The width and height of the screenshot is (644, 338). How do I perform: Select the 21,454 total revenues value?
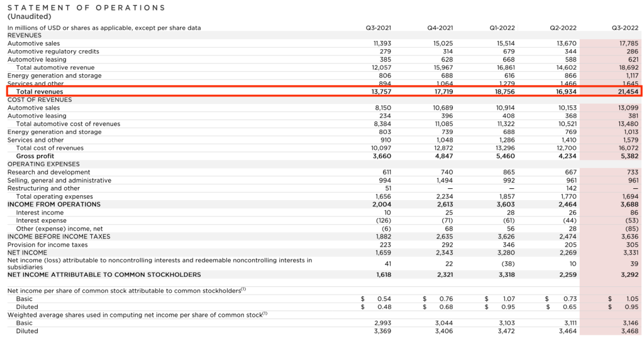point(628,92)
